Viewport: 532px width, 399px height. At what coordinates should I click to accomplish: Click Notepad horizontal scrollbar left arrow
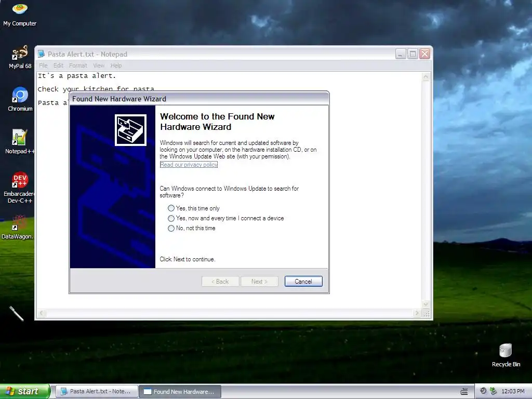click(x=42, y=313)
